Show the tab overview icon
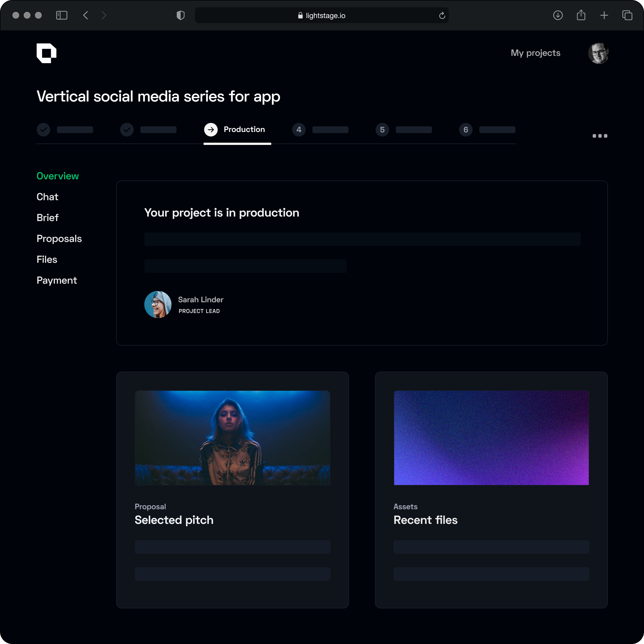644x644 pixels. point(627,15)
